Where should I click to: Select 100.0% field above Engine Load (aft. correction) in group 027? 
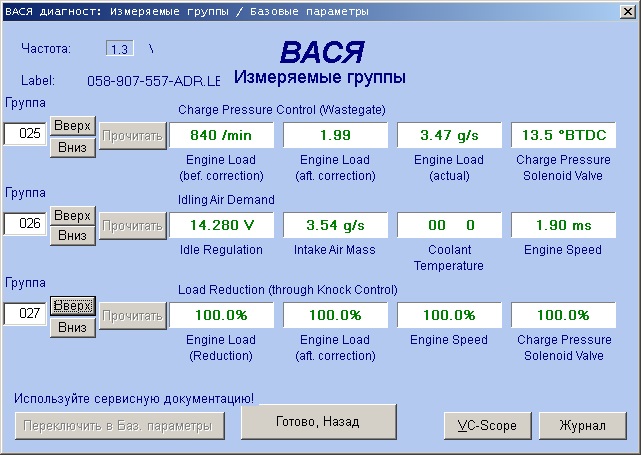(335, 315)
